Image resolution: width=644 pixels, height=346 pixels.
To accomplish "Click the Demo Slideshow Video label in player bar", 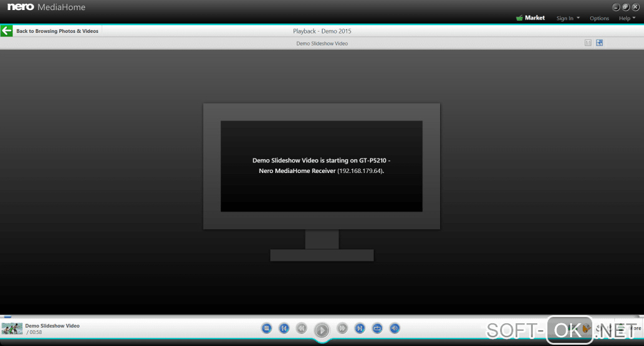I will (x=52, y=326).
